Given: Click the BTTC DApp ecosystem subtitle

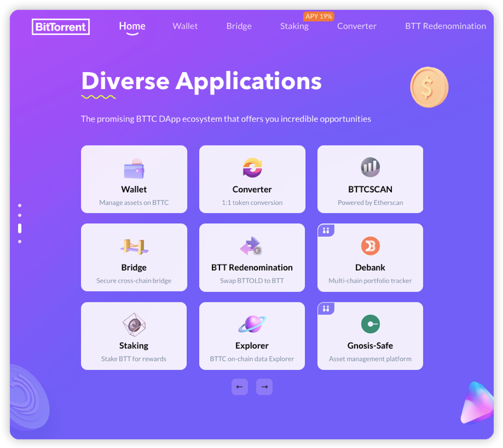Looking at the screenshot, I should pyautogui.click(x=226, y=119).
